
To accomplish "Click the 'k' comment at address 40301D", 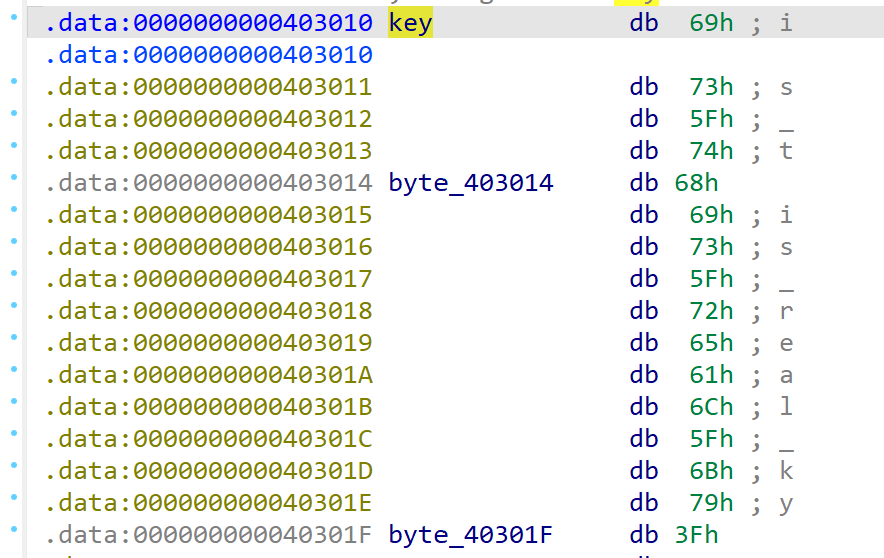I will pyautogui.click(x=786, y=471).
